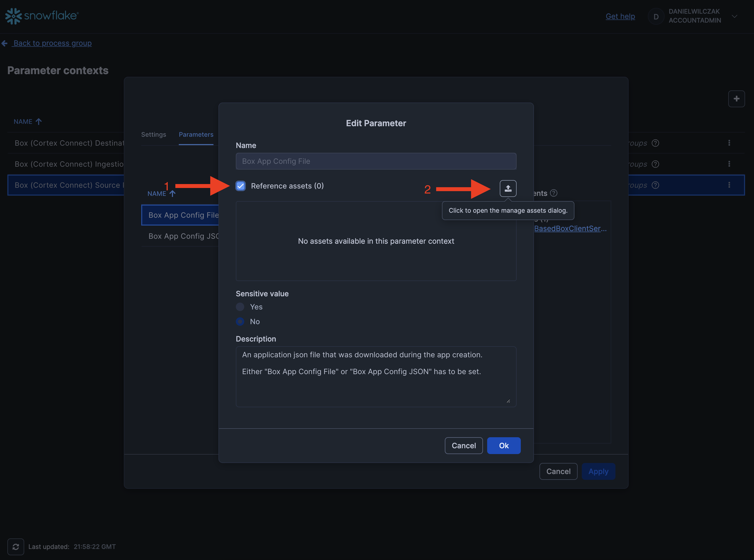This screenshot has width=754, height=560.
Task: Switch to the Parameters tab
Action: tap(196, 135)
